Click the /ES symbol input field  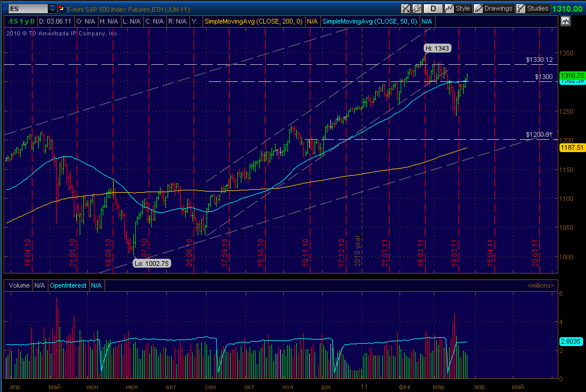tap(28, 9)
